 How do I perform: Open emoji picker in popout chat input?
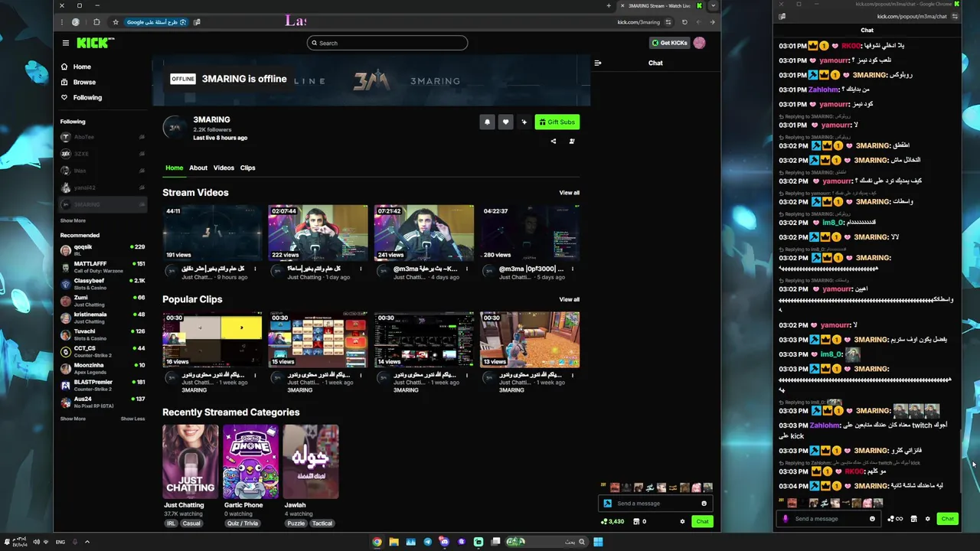[x=872, y=519]
